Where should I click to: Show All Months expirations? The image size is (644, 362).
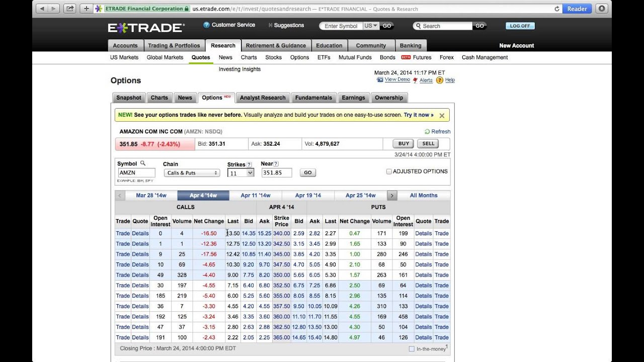point(424,196)
